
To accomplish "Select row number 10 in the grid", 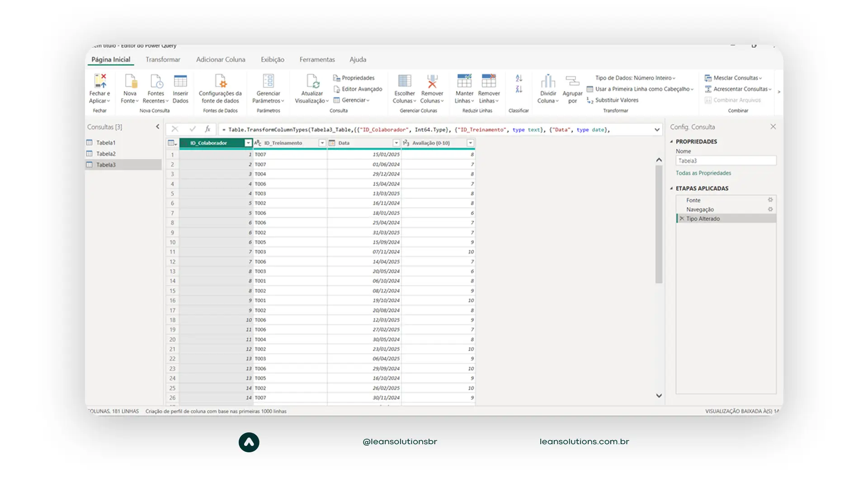I will pyautogui.click(x=172, y=242).
